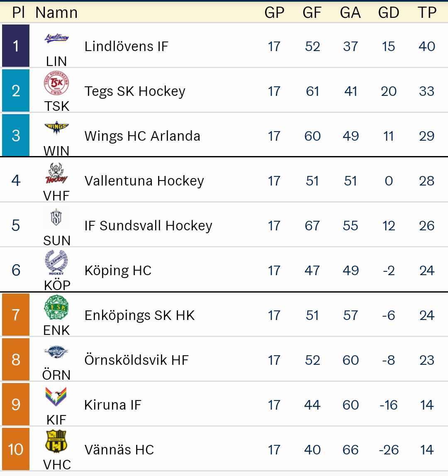This screenshot has width=448, height=476.
Task: Click the Wings HC Arlanda logo
Action: (x=56, y=127)
